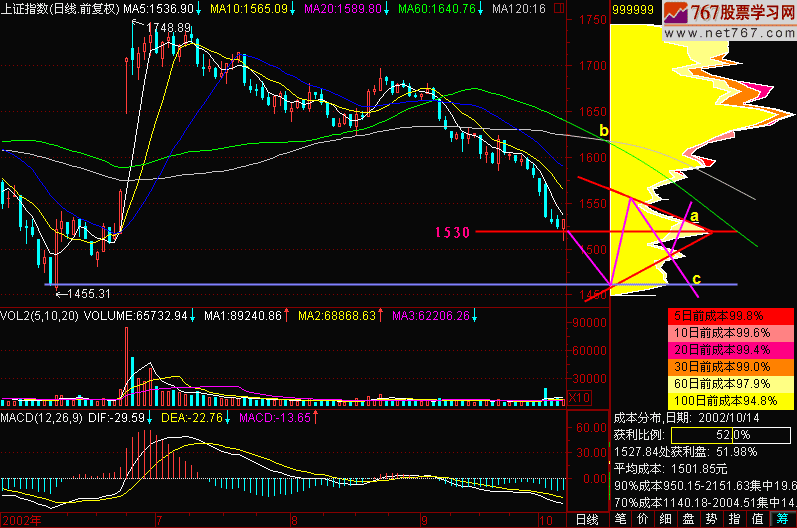
Task: Click the 1455.31 low price marker
Action: point(88,293)
